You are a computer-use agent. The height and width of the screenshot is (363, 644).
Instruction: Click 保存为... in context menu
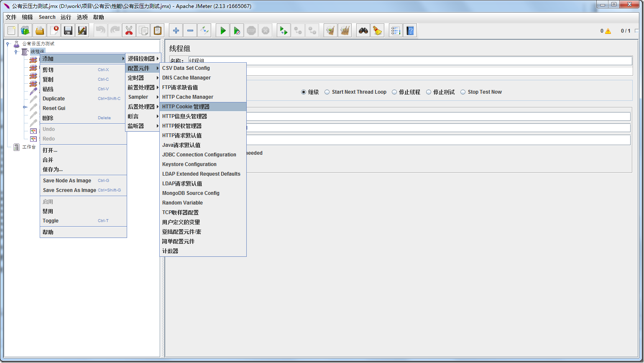coord(83,169)
